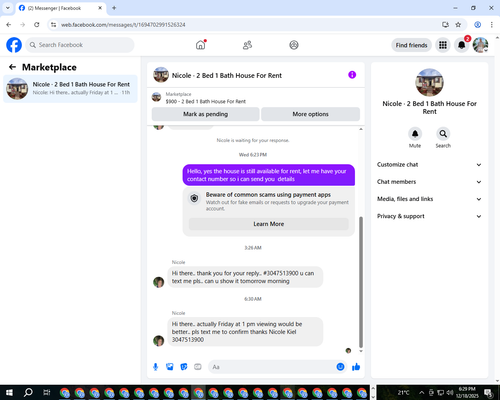
Task: Click install/cast icon in address bar
Action: [445, 25]
